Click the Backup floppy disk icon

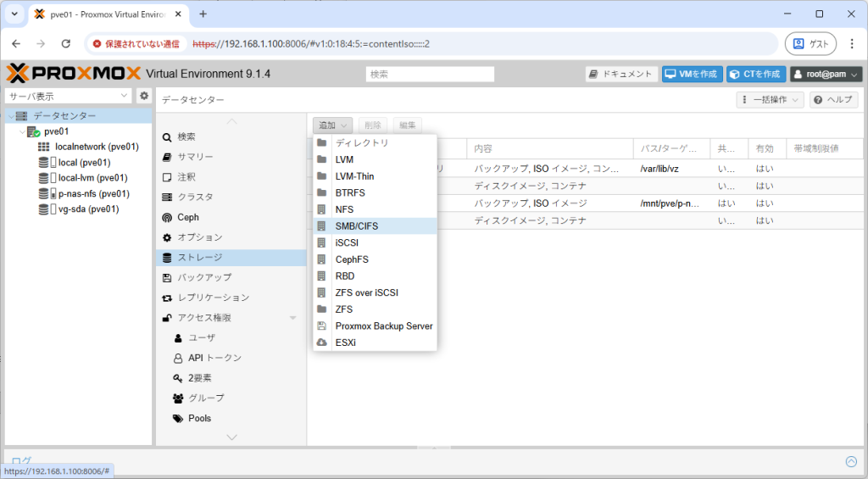click(x=167, y=277)
